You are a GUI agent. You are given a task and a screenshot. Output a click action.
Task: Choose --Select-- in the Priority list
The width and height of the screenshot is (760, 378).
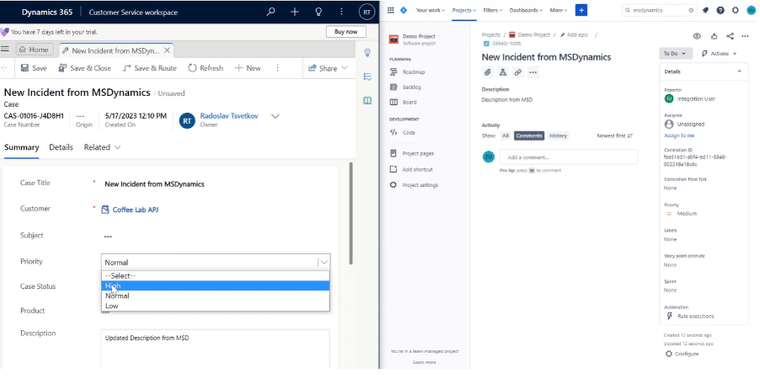[x=215, y=276]
